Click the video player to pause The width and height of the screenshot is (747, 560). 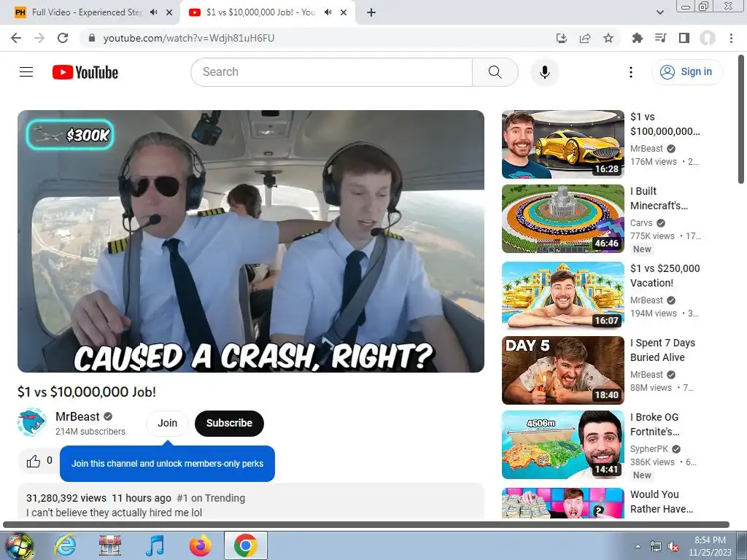click(x=251, y=241)
